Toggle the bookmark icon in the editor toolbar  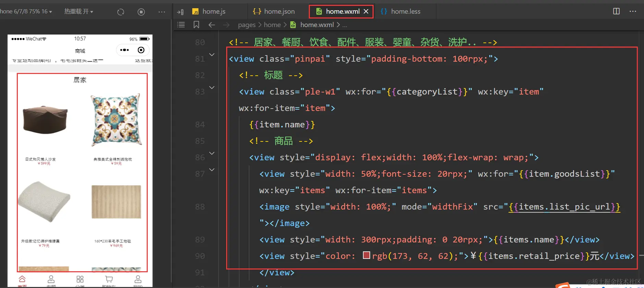click(196, 25)
